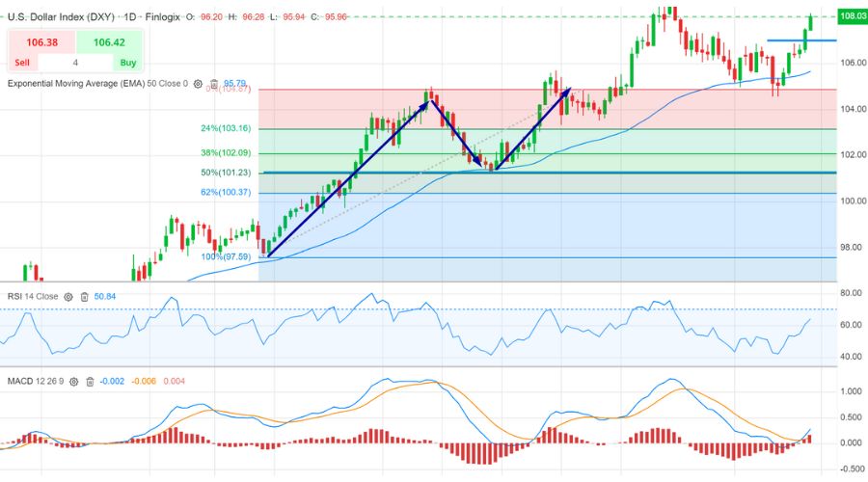
Task: Open EMA indicator settings gear
Action: click(x=198, y=85)
